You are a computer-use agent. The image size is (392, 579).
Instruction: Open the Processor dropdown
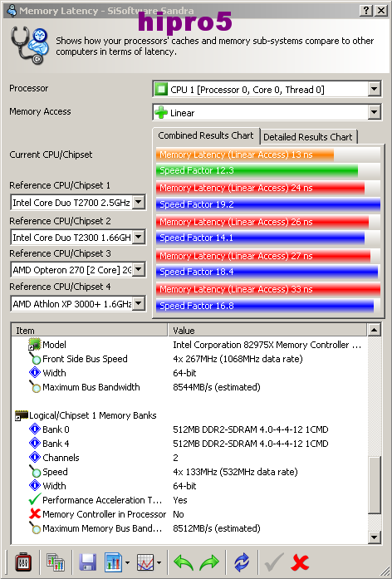tap(374, 89)
